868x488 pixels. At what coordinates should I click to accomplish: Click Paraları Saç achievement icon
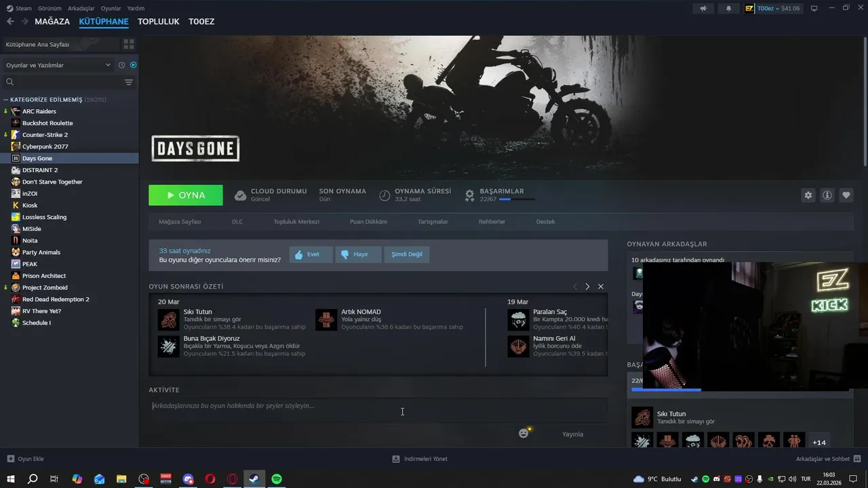tap(518, 320)
